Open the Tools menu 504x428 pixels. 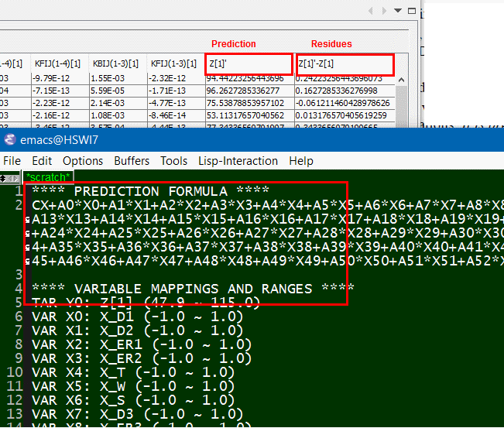173,161
